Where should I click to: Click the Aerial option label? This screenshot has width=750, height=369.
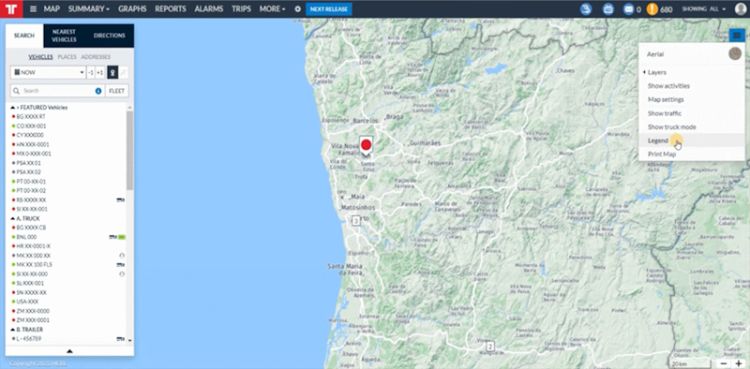pos(655,54)
